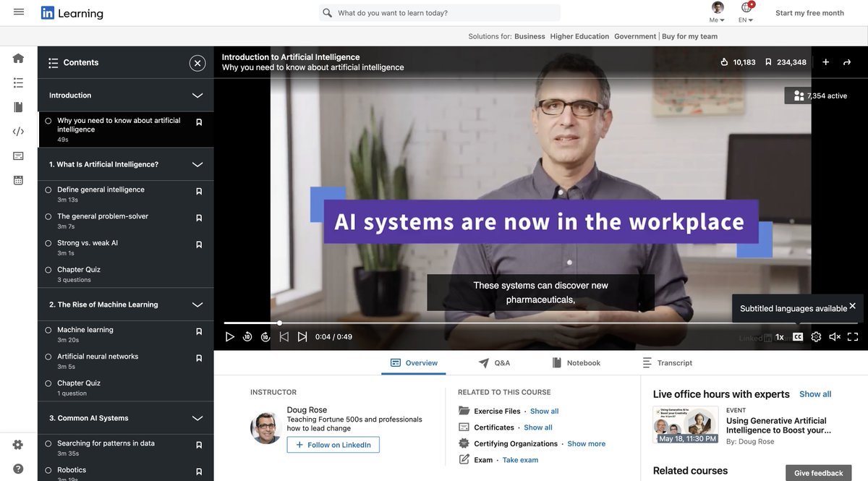Image resolution: width=868 pixels, height=481 pixels.
Task: Add course to collection with plus icon
Action: tap(825, 62)
